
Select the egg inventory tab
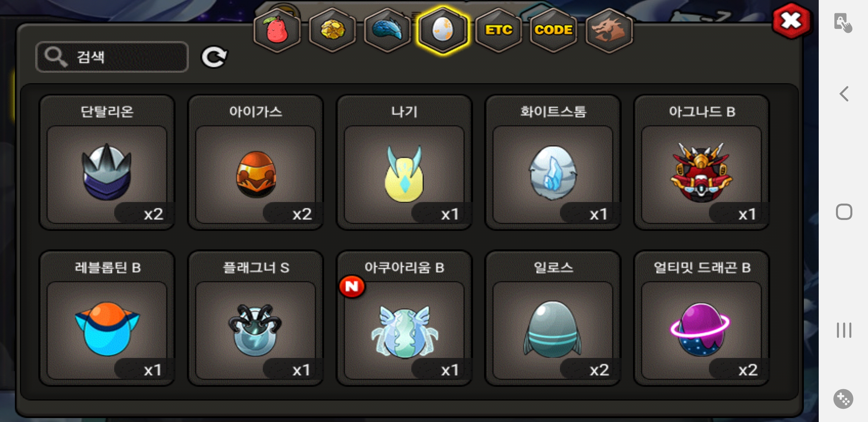coord(443,30)
